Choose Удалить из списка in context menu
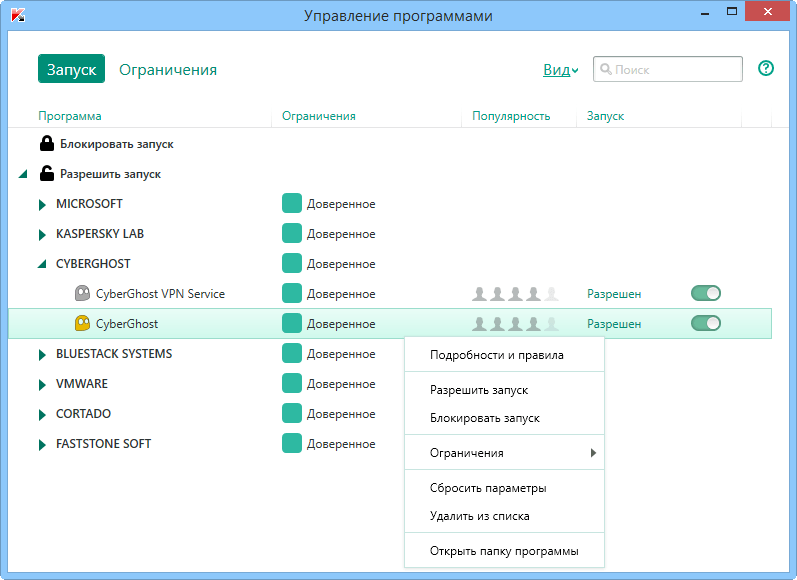Screen dimensions: 797x580 504,516
